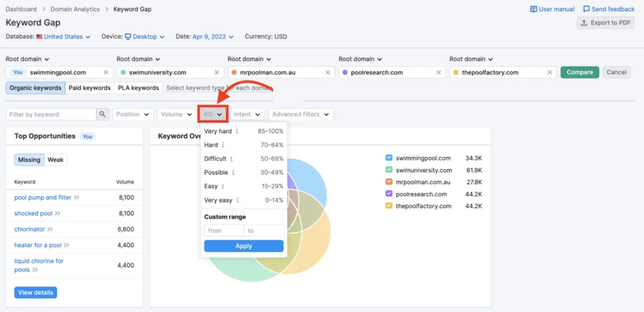Click the custom range from field
The height and width of the screenshot is (312, 644).
click(x=224, y=230)
